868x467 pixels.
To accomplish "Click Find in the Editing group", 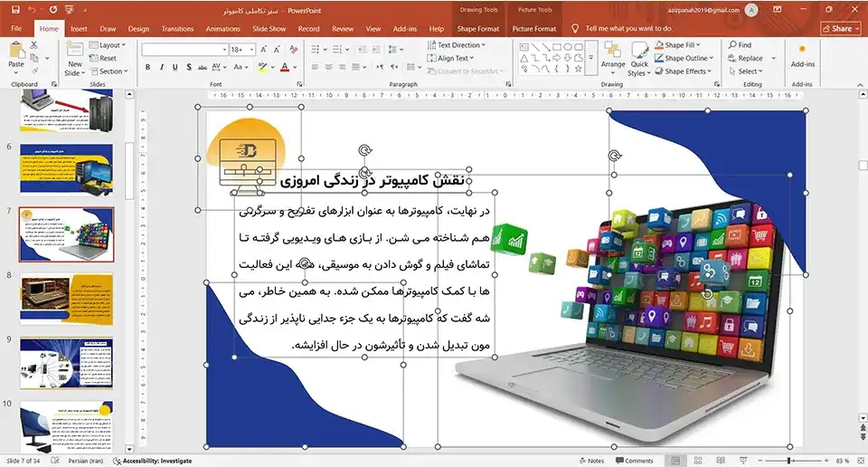I will pos(741,45).
